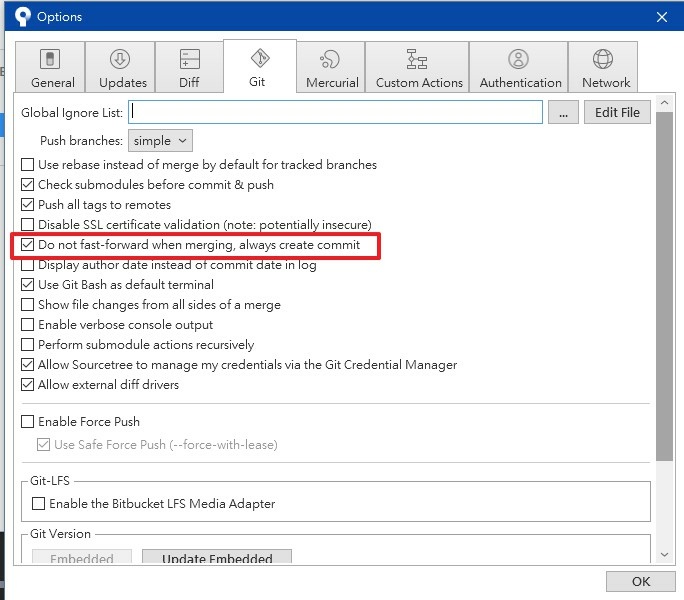This screenshot has width=684, height=600.
Task: Click the Update Embedded button
Action: (x=217, y=556)
